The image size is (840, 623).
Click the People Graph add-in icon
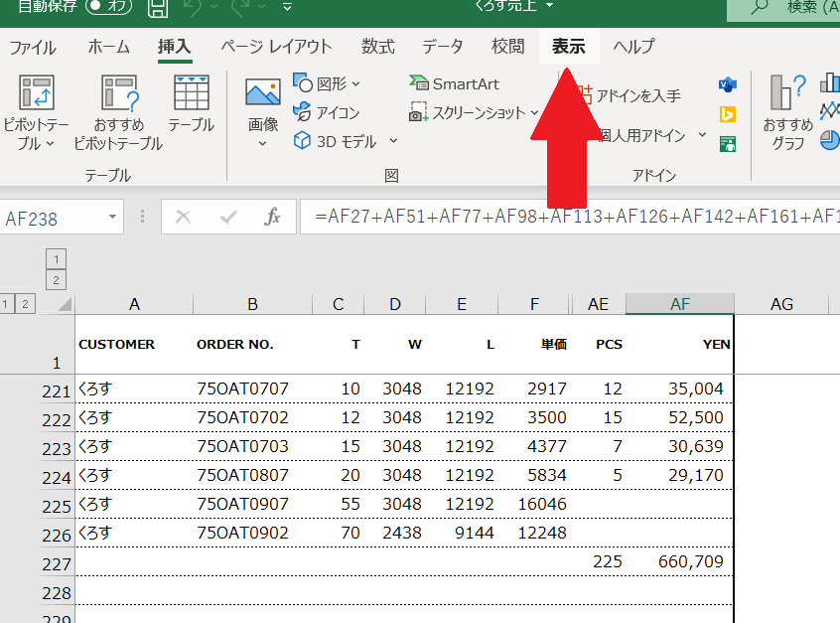(x=728, y=144)
